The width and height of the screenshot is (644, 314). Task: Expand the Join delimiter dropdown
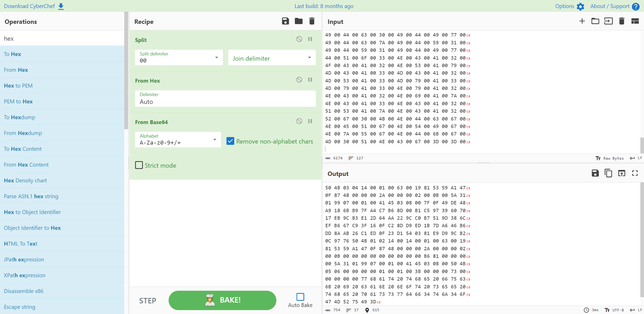(309, 58)
